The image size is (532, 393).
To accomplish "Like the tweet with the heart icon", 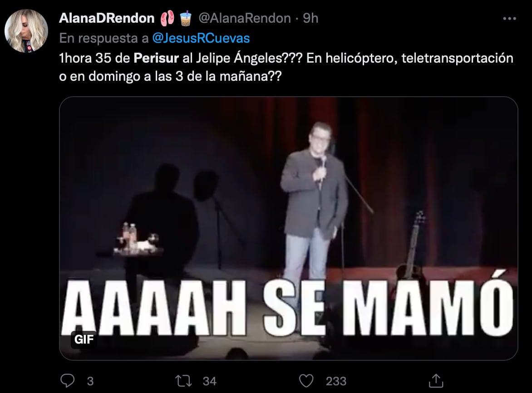I will [306, 381].
